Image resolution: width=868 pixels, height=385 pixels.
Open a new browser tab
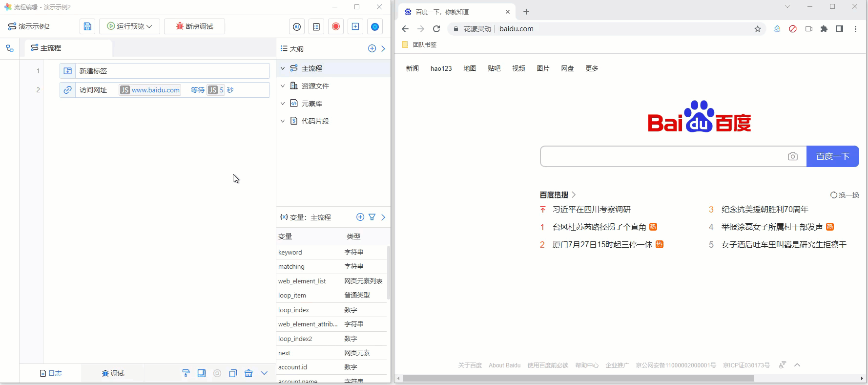click(526, 12)
